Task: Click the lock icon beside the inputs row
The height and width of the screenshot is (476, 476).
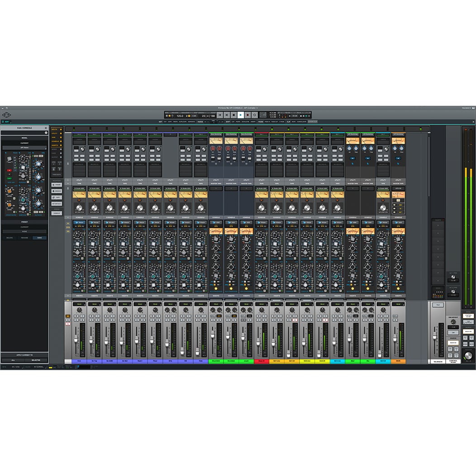Action: click(x=68, y=163)
